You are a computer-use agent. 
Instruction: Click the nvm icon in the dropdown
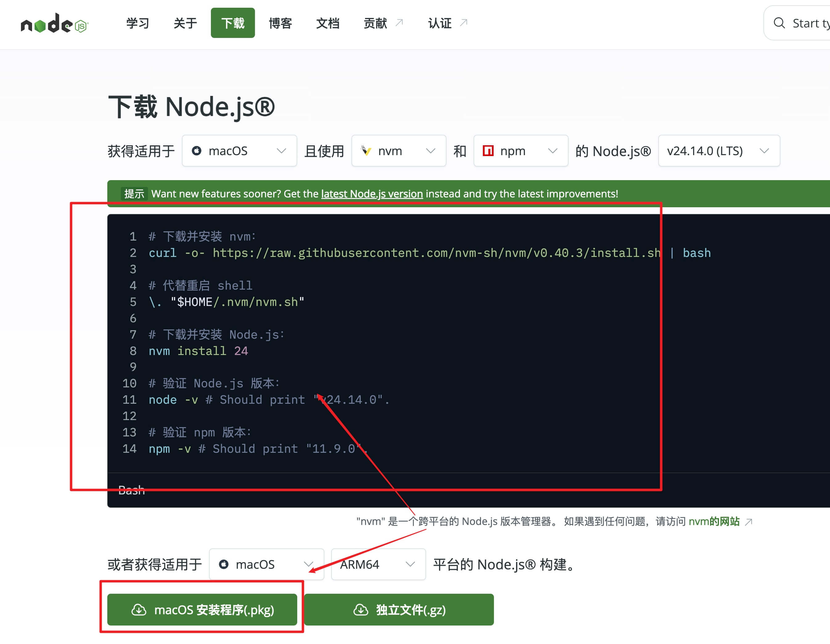pos(366,151)
